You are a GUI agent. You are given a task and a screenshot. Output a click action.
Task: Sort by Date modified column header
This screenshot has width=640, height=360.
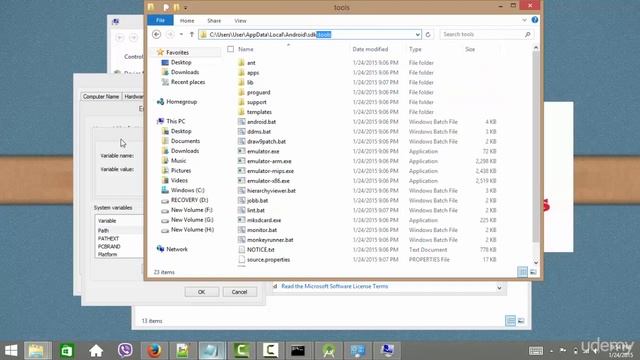pyautogui.click(x=370, y=49)
